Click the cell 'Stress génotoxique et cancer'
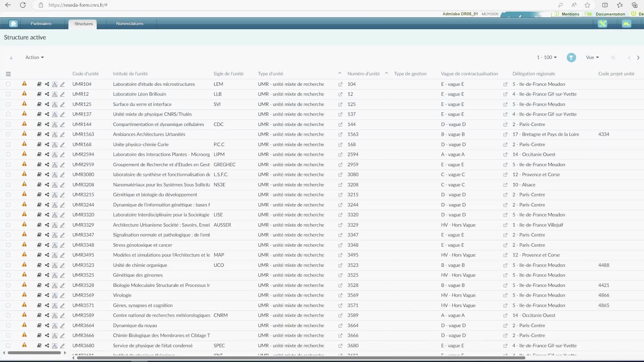The width and height of the screenshot is (644, 362). point(143,245)
